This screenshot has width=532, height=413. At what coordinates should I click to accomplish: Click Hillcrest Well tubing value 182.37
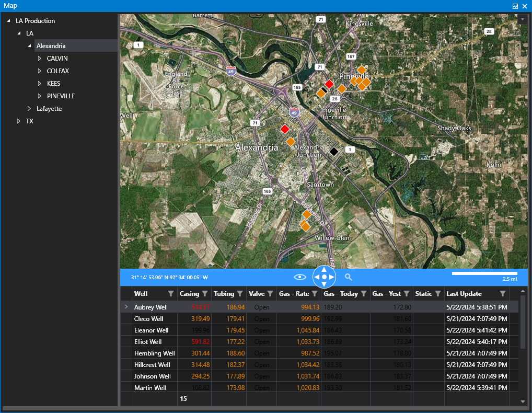236,365
